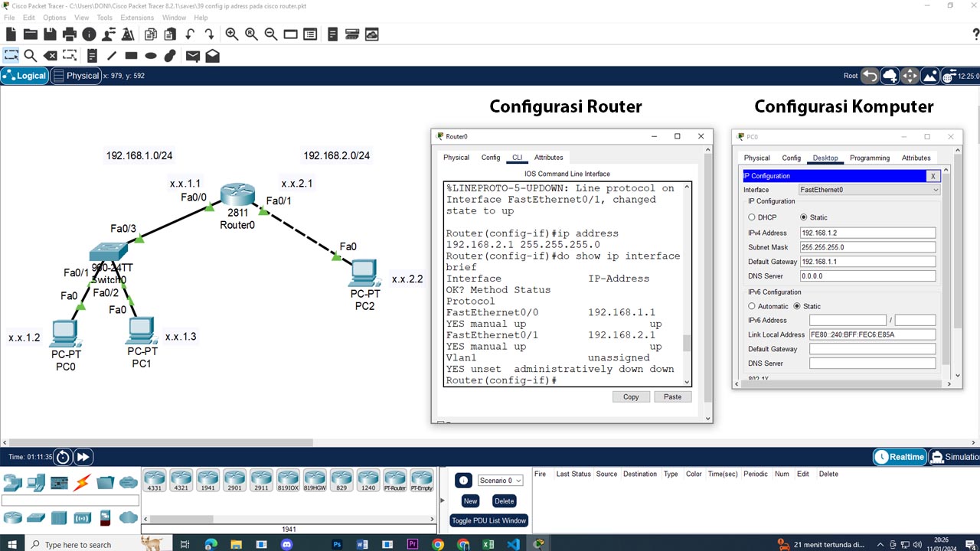Click the Default Gateway field showing 192.168.1.1

click(867, 262)
